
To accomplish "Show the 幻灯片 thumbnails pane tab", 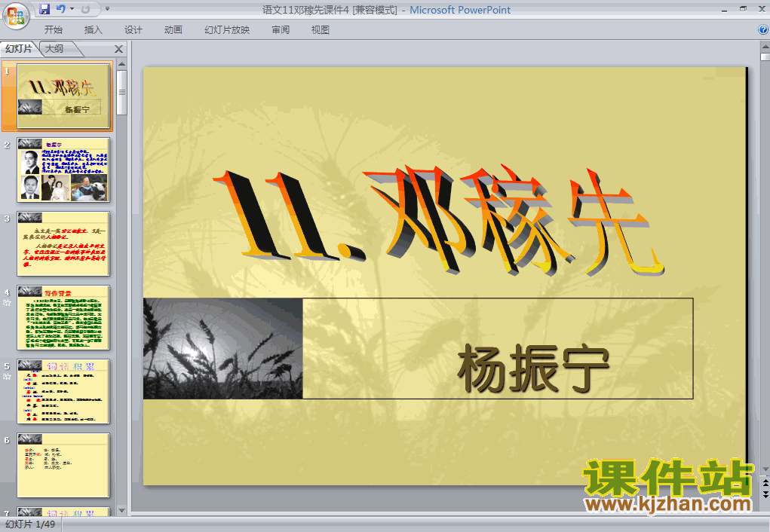I will [19, 48].
